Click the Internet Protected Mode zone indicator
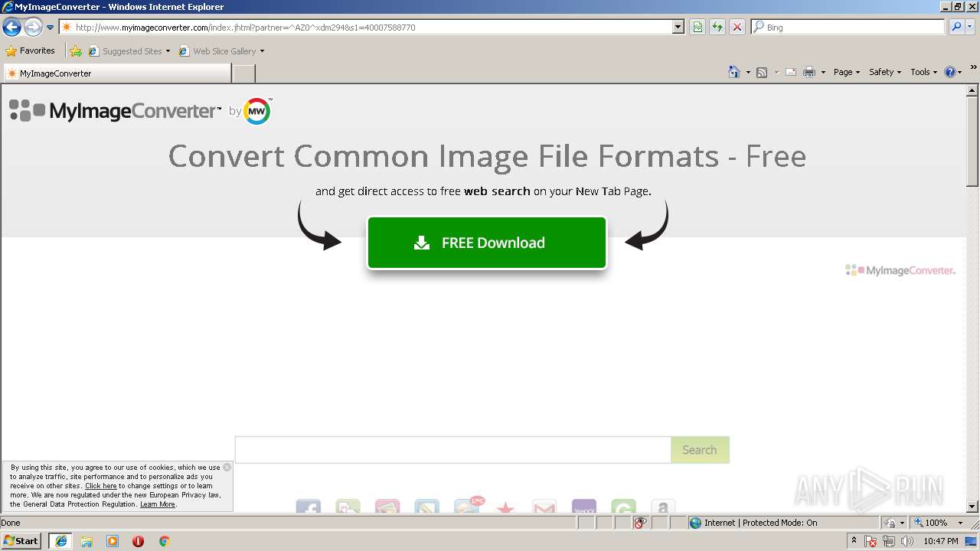 [753, 523]
